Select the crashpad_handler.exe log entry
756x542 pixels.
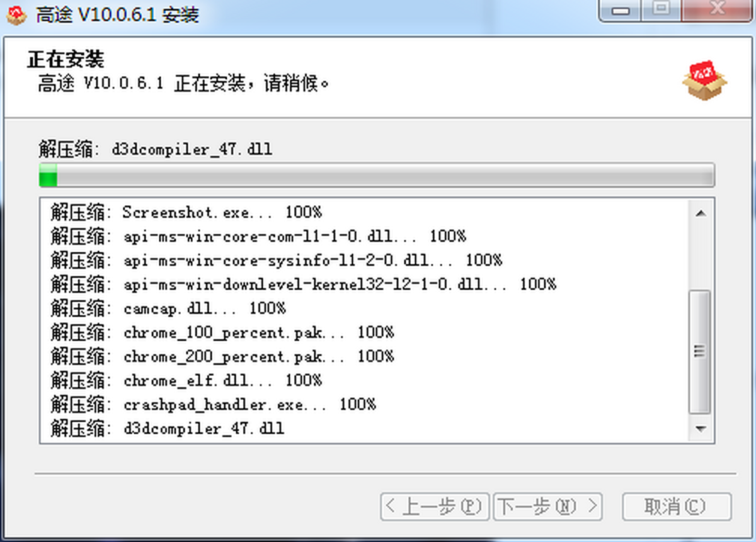point(214,405)
